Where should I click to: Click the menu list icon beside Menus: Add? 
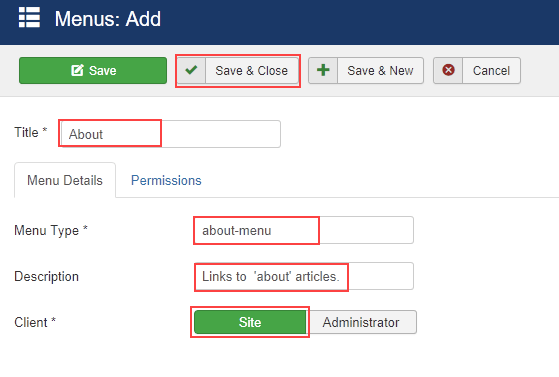pos(29,17)
